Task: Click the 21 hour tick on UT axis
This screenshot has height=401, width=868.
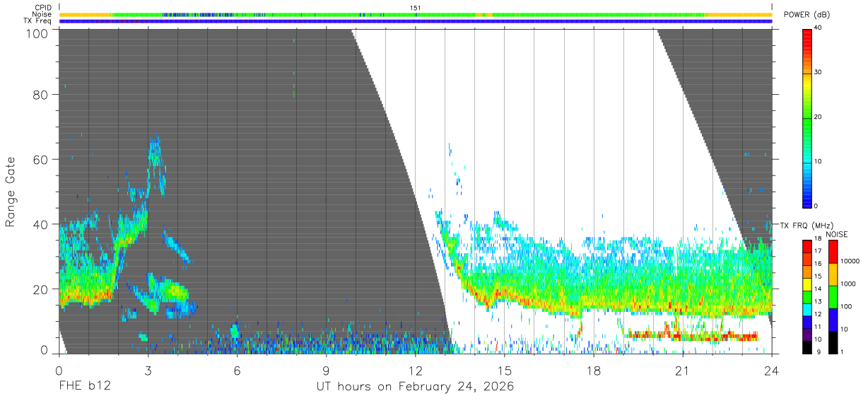Action: pyautogui.click(x=682, y=370)
